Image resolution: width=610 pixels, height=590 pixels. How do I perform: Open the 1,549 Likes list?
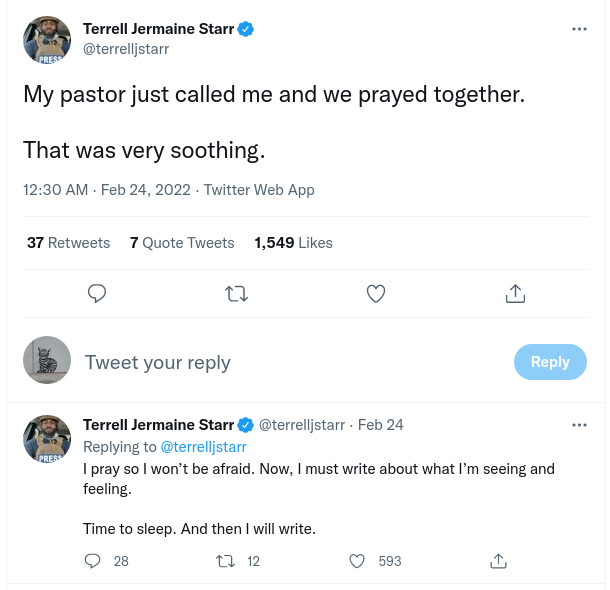pos(293,243)
